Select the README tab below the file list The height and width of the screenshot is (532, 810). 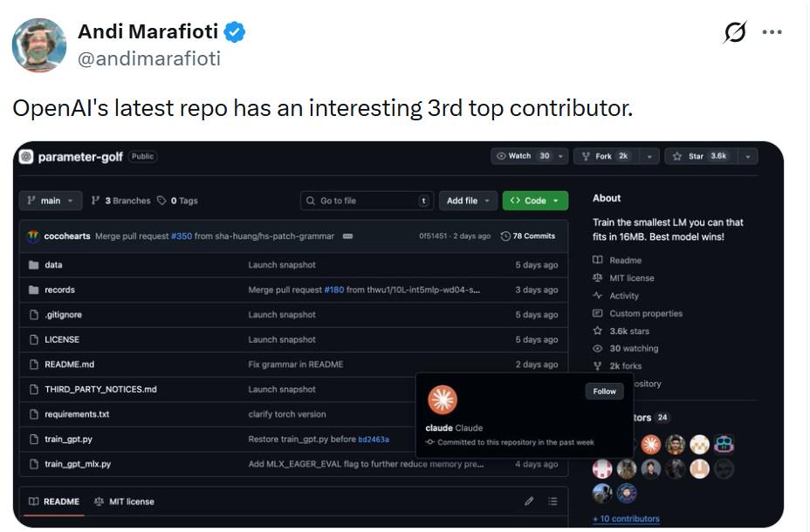coord(55,501)
